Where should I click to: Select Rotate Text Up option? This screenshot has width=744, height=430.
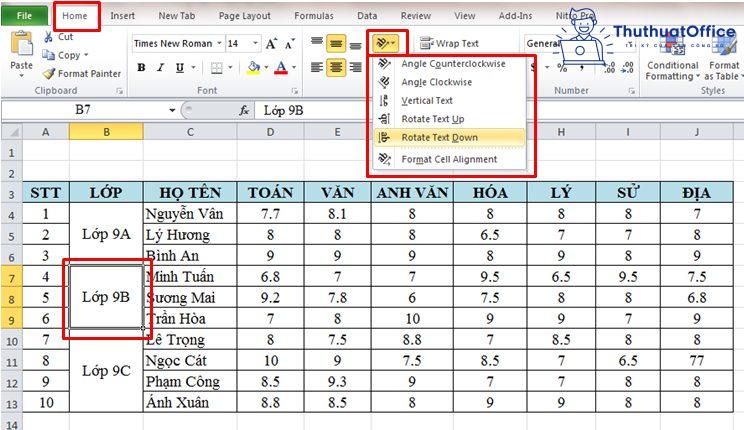[x=450, y=119]
